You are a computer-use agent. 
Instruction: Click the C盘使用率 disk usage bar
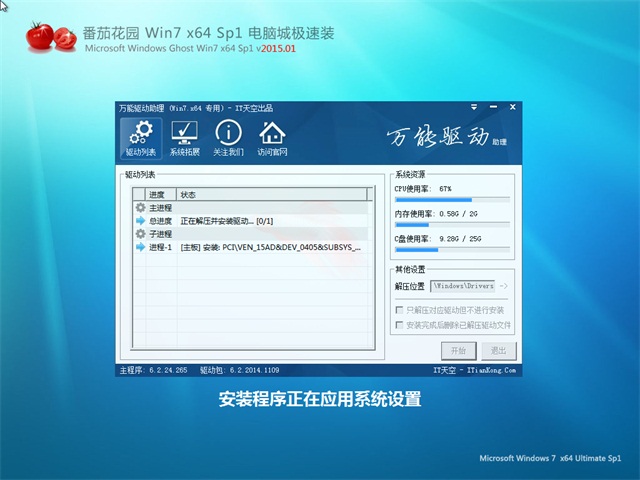click(x=453, y=250)
